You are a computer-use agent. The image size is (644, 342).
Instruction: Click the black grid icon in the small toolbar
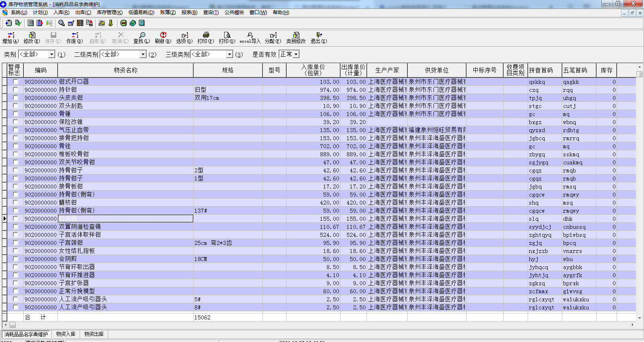pyautogui.click(x=80, y=23)
